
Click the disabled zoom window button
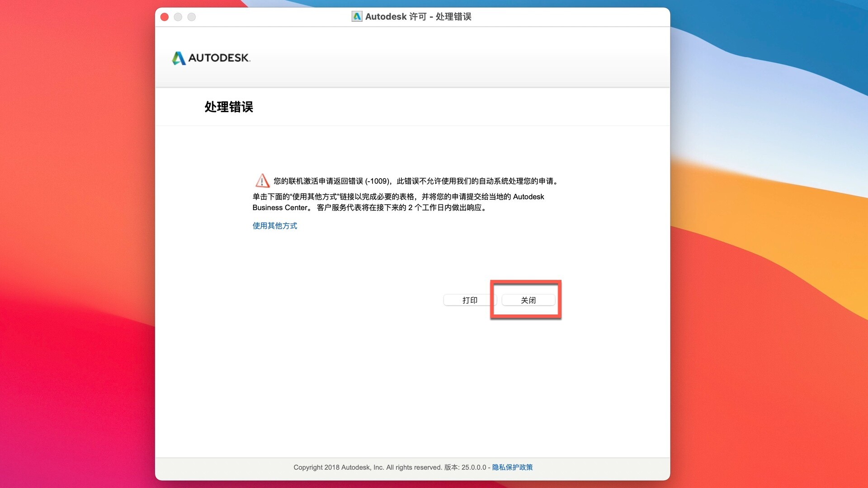click(192, 17)
